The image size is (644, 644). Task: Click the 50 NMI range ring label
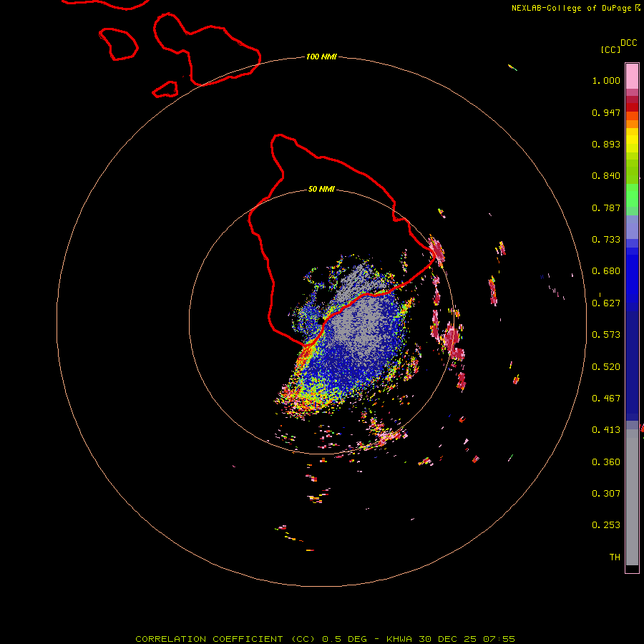pos(321,189)
